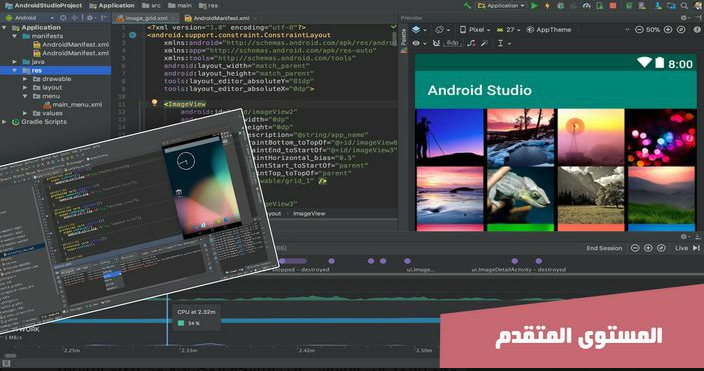Open the Pixel device dropdown
The width and height of the screenshot is (704, 371).
475,30
